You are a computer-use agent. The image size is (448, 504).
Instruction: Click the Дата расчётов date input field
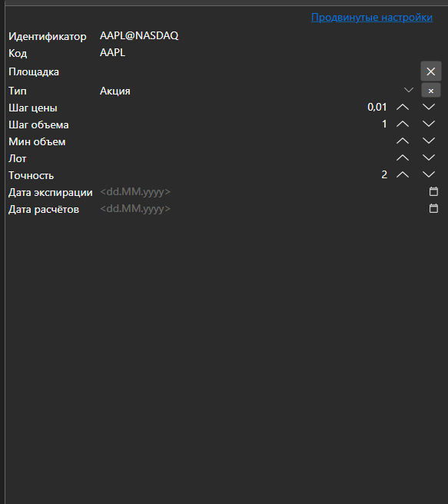click(262, 209)
